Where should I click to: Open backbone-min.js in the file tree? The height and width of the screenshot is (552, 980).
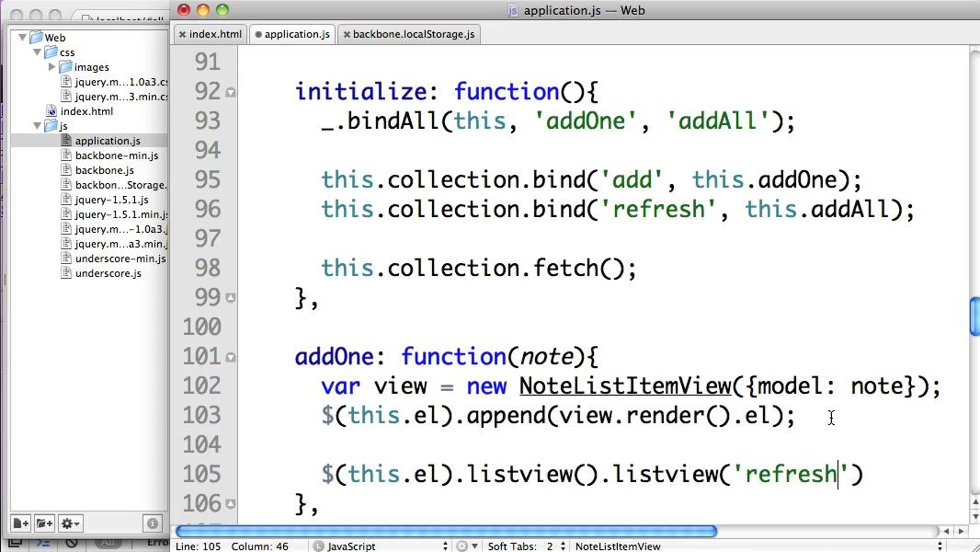117,155
